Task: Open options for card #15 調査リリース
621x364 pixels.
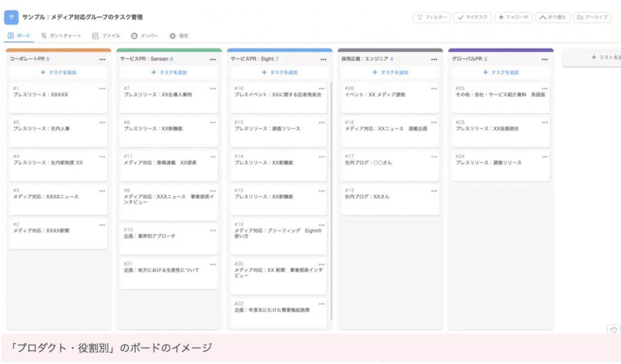Action: 321,122
